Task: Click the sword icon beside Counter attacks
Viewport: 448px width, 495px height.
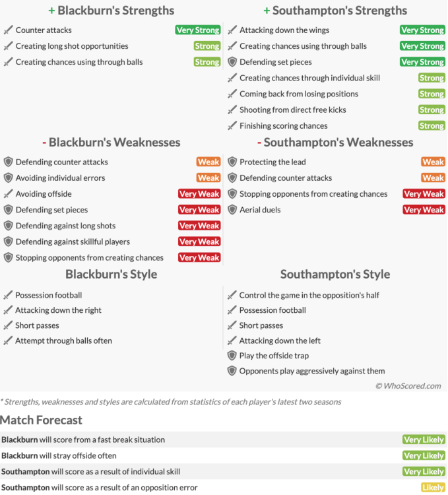Action: tap(8, 30)
